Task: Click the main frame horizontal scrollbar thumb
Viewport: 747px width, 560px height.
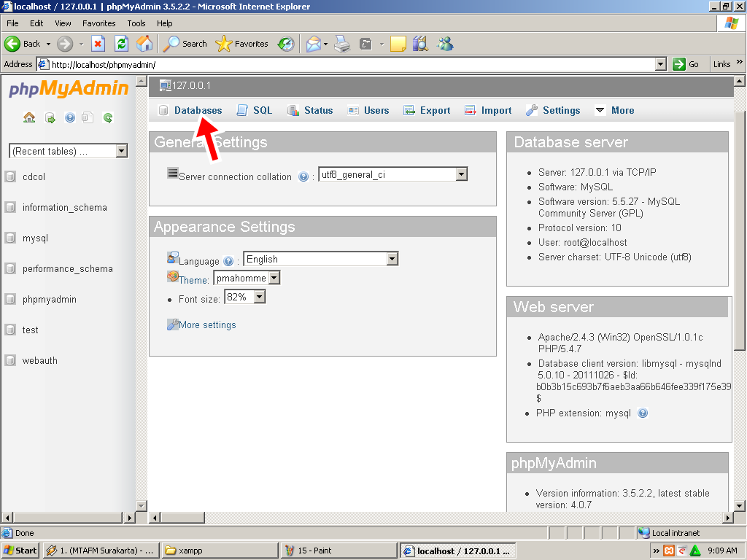Action: tap(182, 517)
